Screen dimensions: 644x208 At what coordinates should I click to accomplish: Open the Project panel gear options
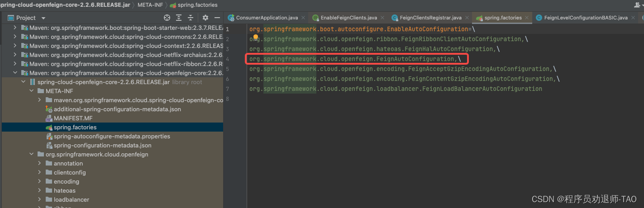click(x=205, y=18)
